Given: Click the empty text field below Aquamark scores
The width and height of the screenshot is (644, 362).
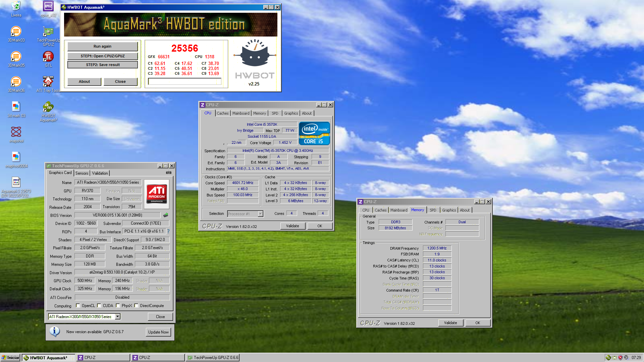Looking at the screenshot, I should [x=184, y=81].
